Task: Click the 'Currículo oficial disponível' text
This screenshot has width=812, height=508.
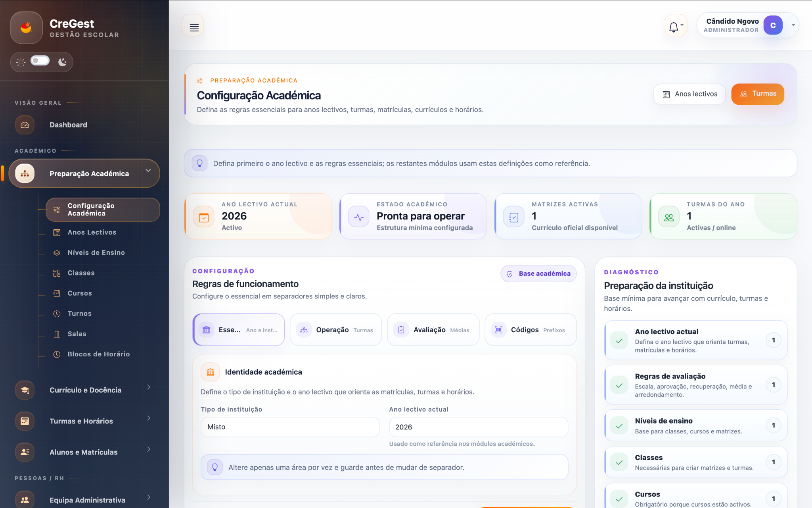Action: [575, 228]
